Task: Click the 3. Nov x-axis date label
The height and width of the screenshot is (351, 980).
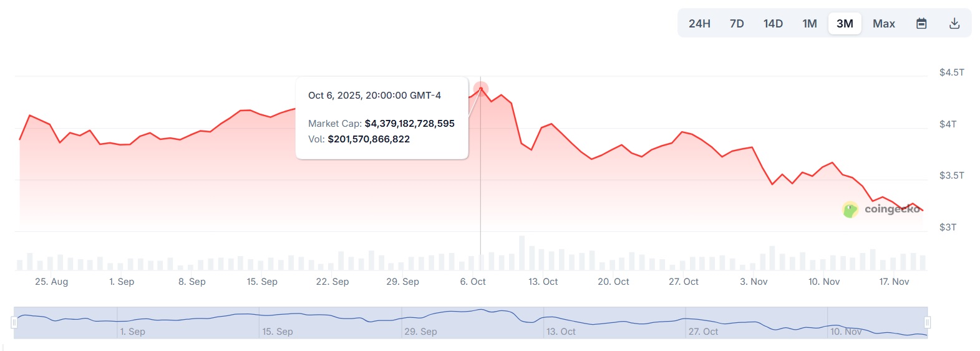Action: [x=754, y=282]
